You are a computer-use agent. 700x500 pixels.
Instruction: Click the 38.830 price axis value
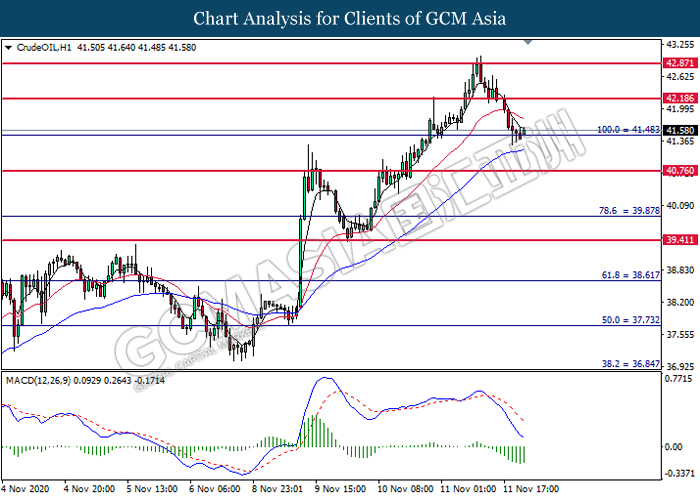click(680, 270)
